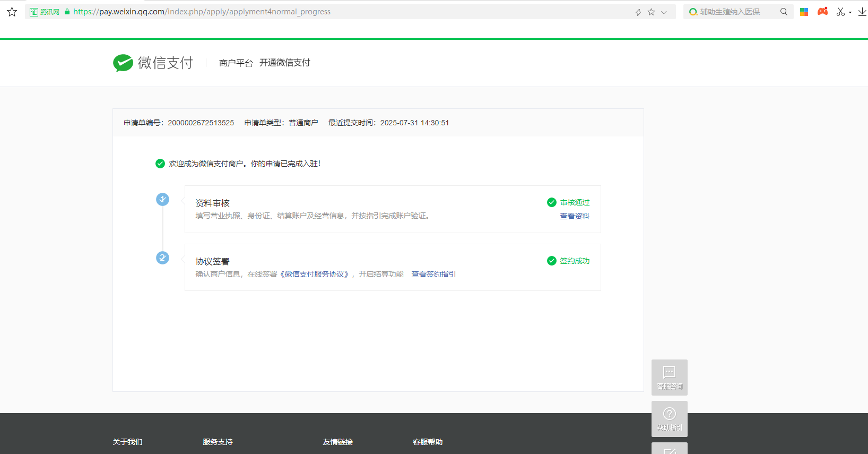Click the 腾讯网 site certificate badge
Screen dimensions: 868x454
point(45,12)
